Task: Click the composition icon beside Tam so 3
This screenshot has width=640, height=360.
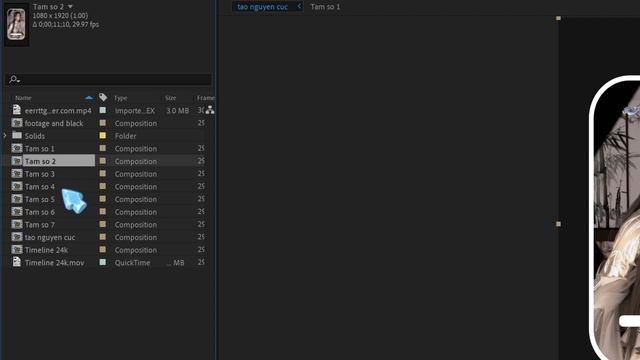Action: tap(17, 173)
